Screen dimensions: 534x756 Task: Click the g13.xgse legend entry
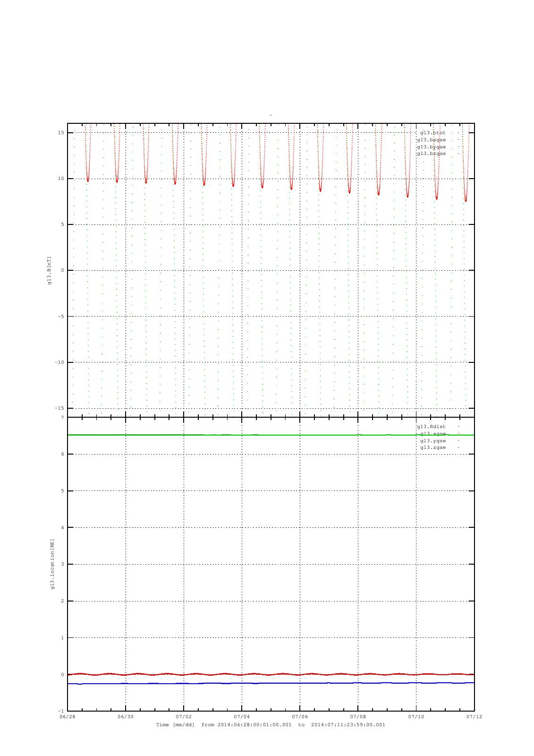tap(433, 434)
